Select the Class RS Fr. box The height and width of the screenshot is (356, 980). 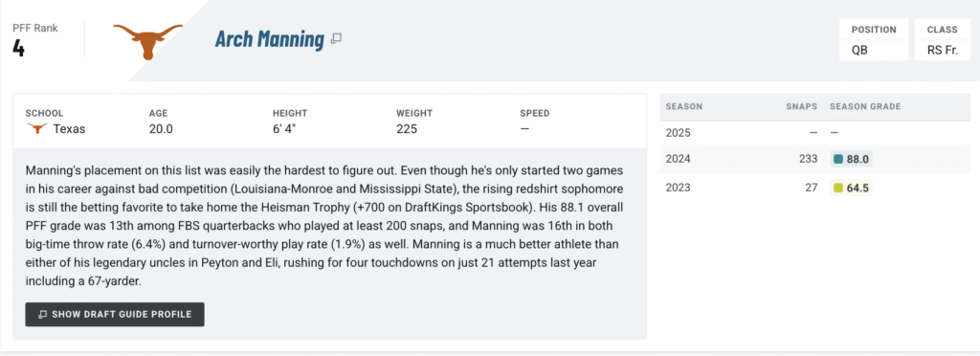pyautogui.click(x=943, y=39)
